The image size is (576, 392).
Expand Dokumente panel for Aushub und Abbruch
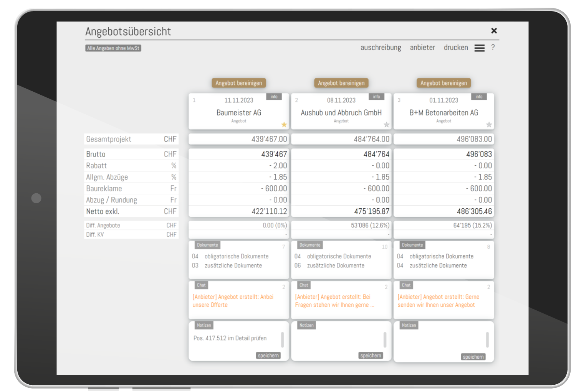310,245
